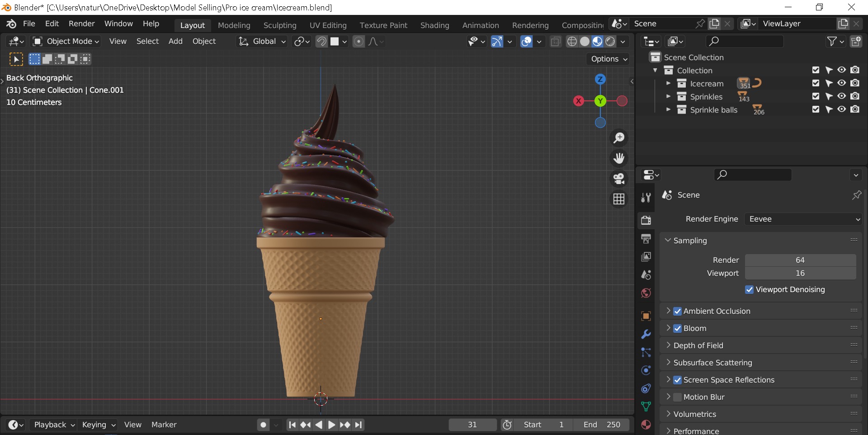Switch to Shading workspace tab
This screenshot has width=868, height=435.
point(434,25)
